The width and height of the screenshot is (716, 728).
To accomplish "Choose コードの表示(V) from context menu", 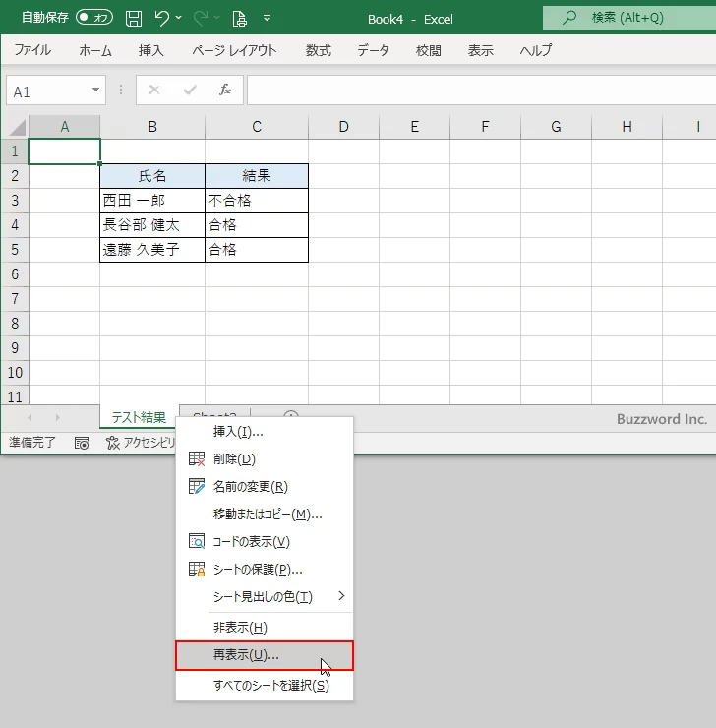I will click(265, 542).
